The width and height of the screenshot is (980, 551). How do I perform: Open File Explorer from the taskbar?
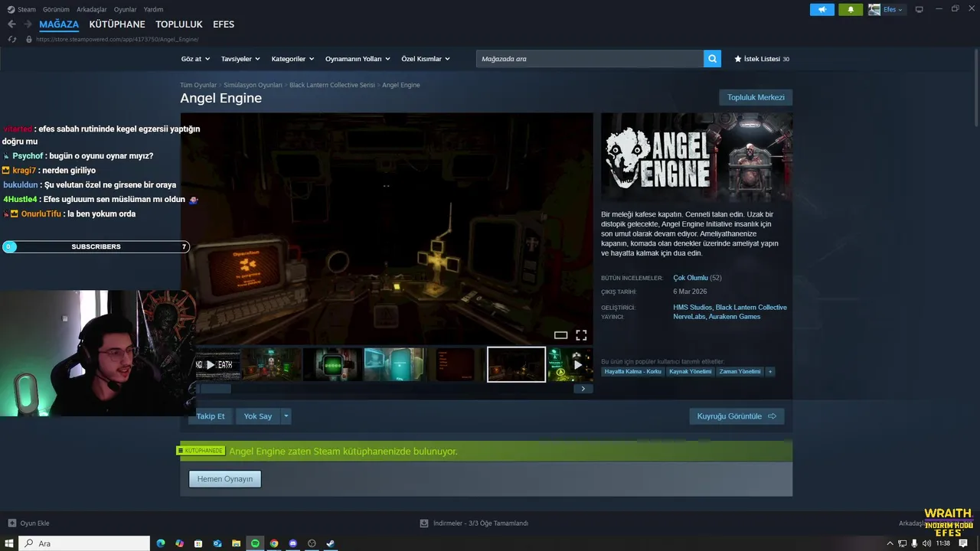(237, 543)
